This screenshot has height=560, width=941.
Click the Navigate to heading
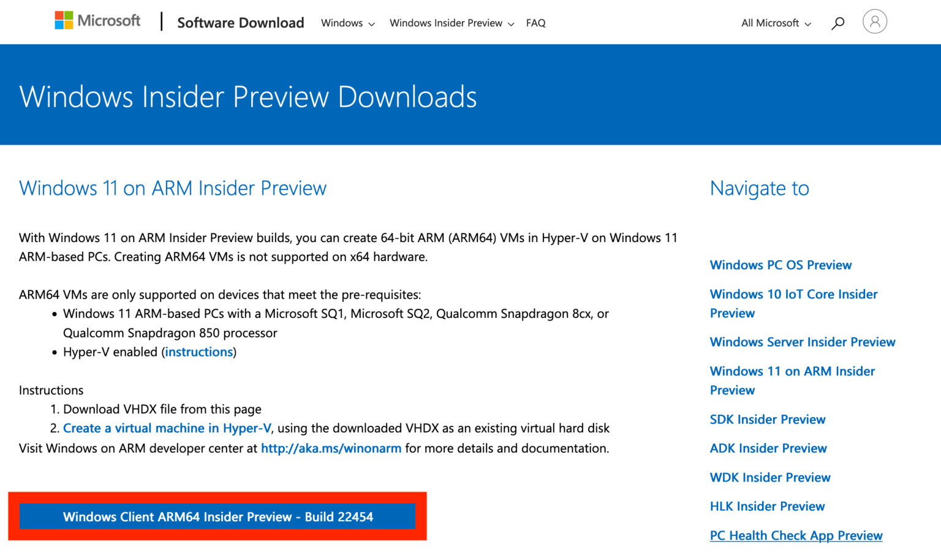pyautogui.click(x=760, y=189)
